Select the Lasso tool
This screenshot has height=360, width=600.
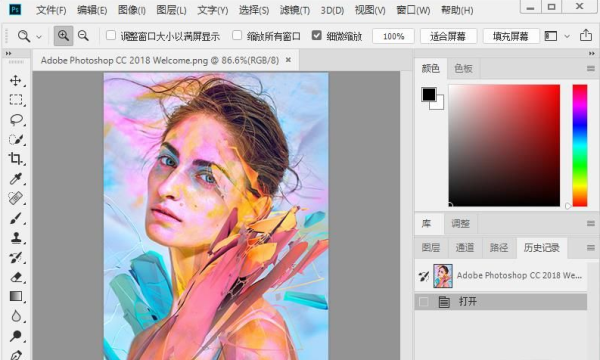(16, 120)
